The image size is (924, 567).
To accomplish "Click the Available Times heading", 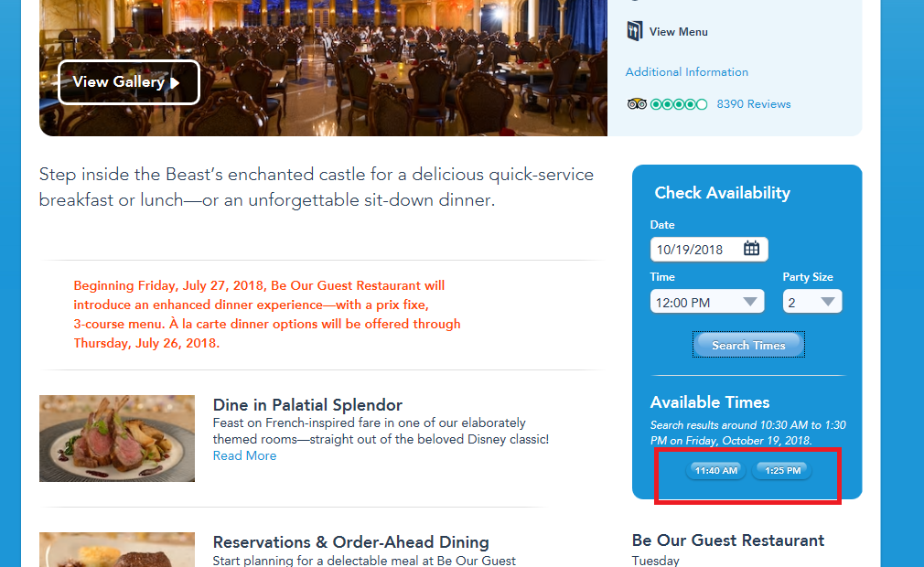I will point(710,402).
